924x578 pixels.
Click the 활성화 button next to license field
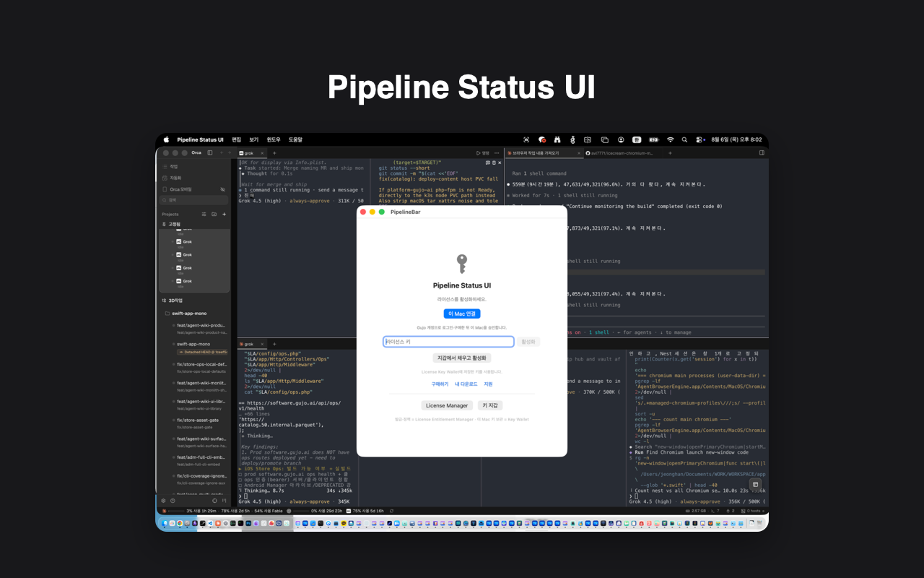click(528, 342)
